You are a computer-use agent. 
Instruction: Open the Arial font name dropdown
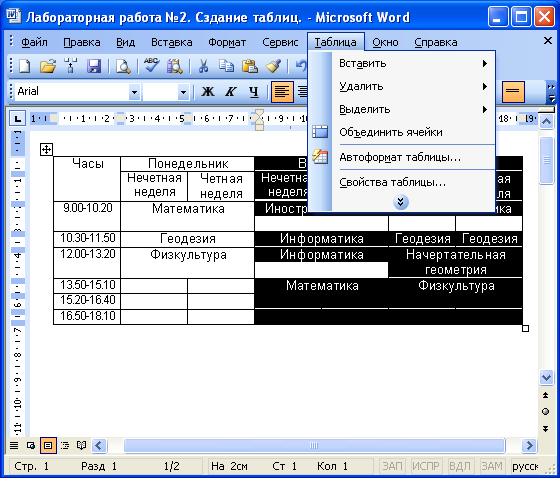[x=134, y=92]
